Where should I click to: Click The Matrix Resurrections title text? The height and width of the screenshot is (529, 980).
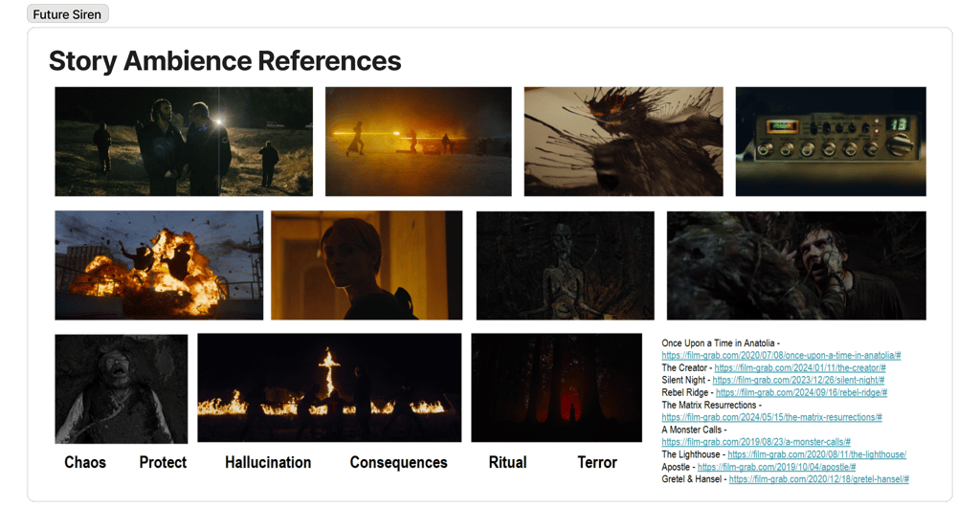click(709, 405)
